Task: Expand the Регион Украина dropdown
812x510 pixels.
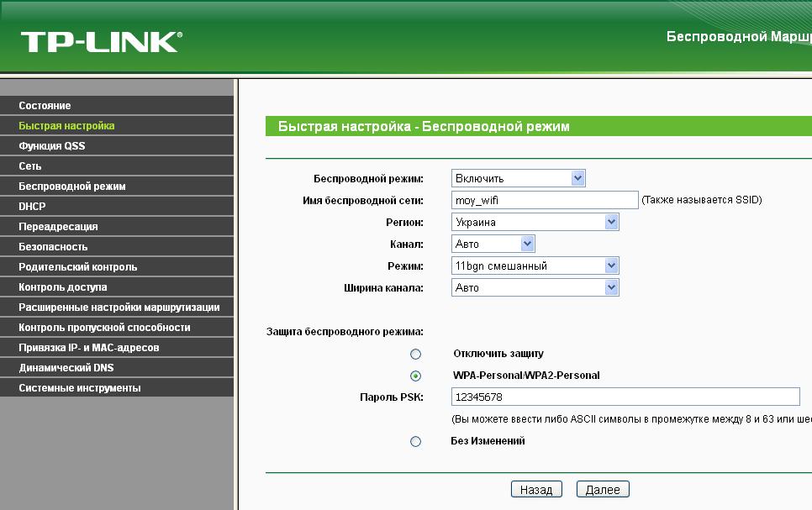Action: coord(535,222)
